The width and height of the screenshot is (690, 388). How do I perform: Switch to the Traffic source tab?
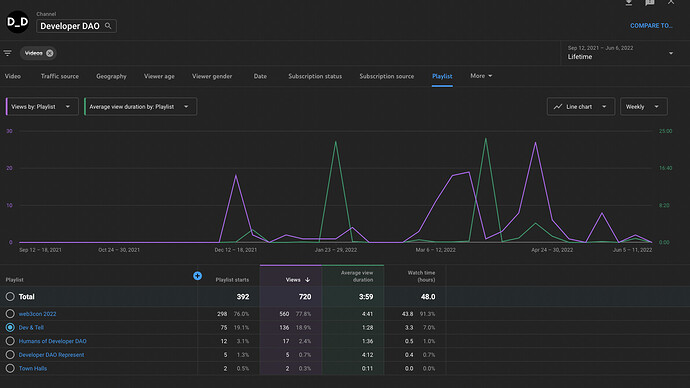click(x=60, y=76)
